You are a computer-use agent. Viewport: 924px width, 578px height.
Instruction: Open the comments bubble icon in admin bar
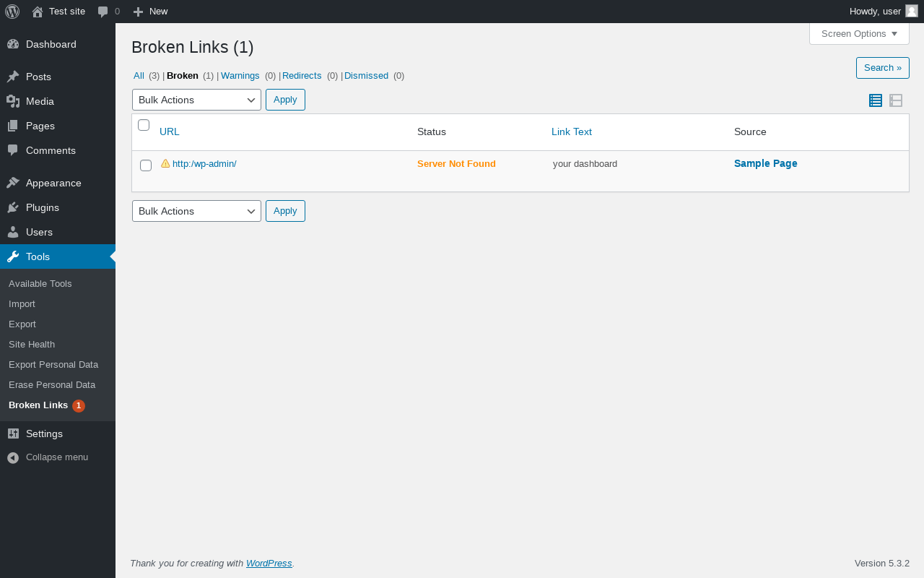[x=103, y=12]
